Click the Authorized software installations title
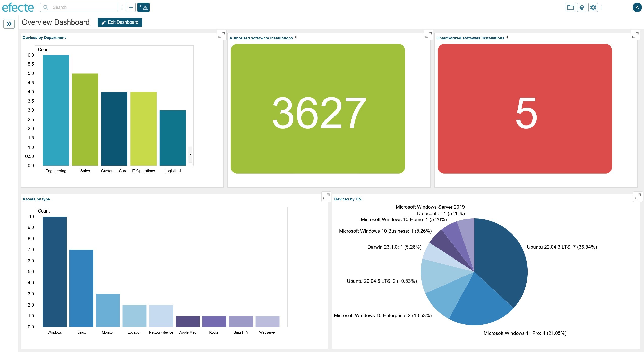Image resolution: width=644 pixels, height=352 pixels. [x=261, y=38]
